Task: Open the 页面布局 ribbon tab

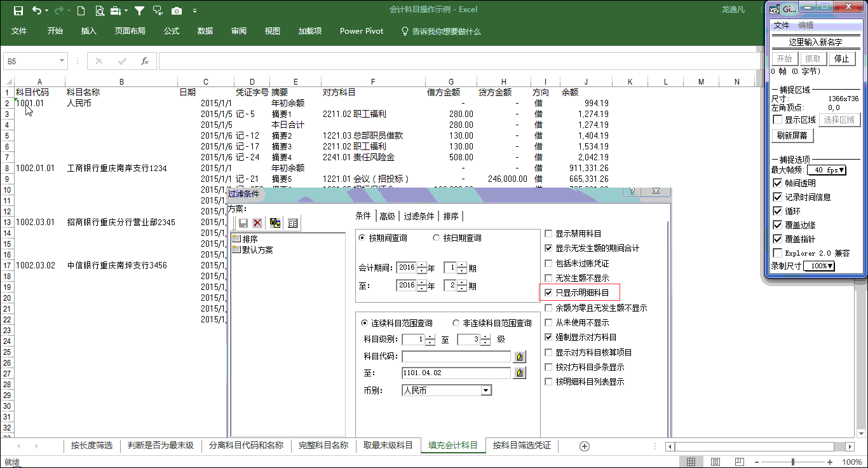Action: point(130,31)
